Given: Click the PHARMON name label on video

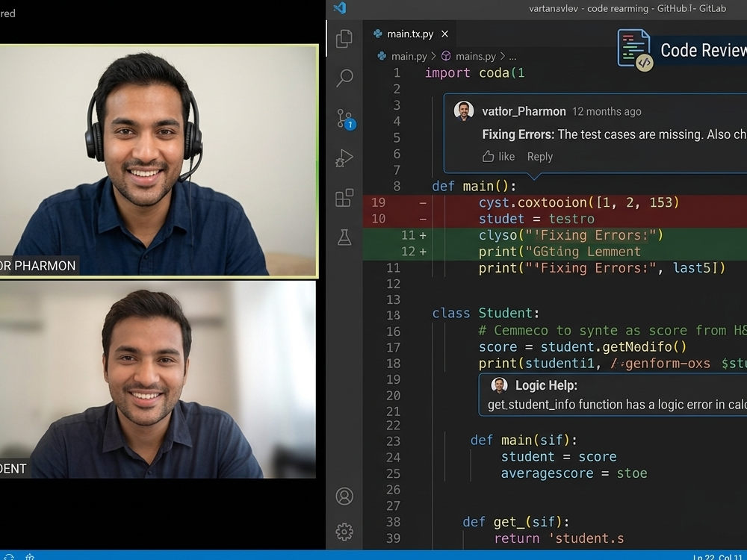Looking at the screenshot, I should coord(39,266).
